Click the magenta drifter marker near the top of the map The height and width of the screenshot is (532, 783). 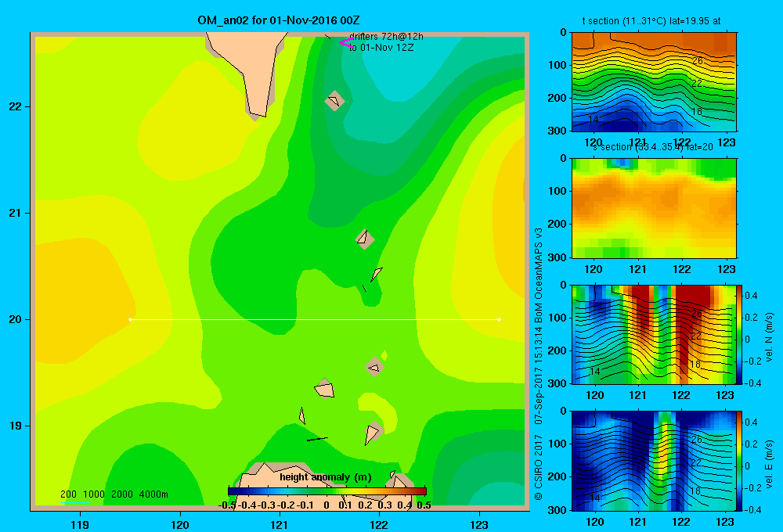coord(347,43)
